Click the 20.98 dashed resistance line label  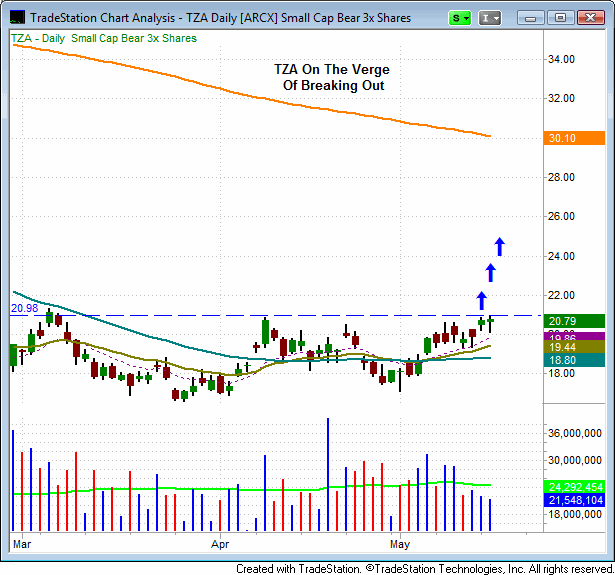tap(24, 308)
